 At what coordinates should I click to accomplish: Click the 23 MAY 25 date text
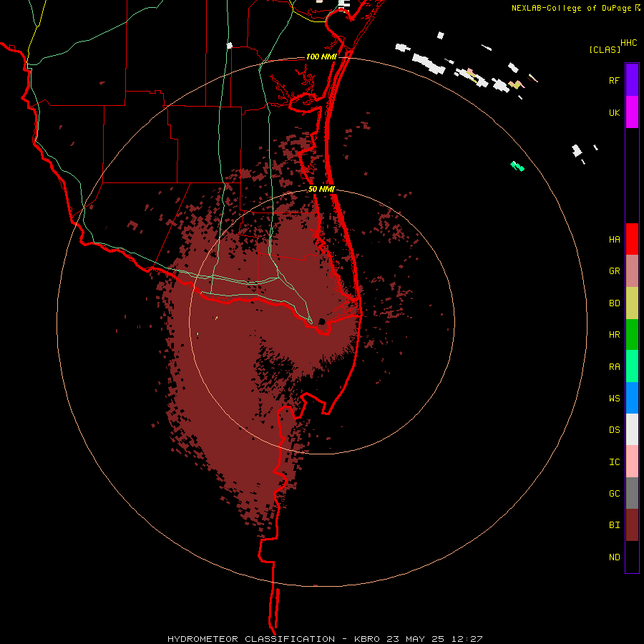pyautogui.click(x=415, y=639)
